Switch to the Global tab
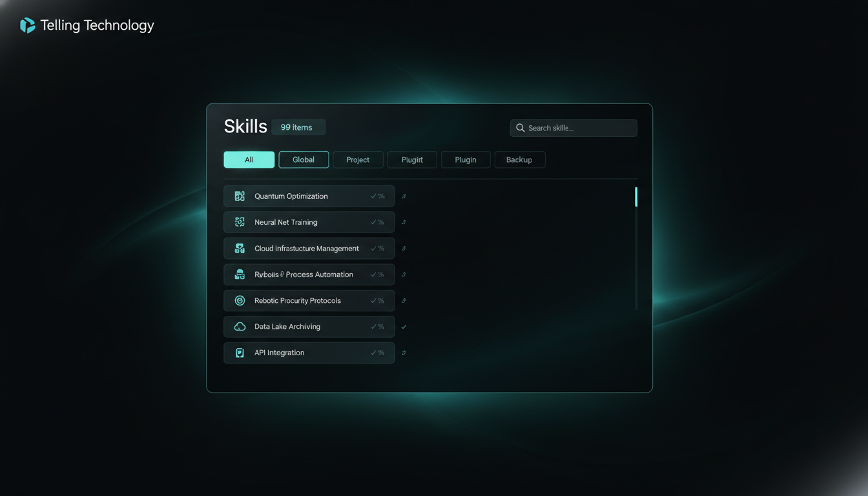This screenshot has height=496, width=868. point(304,160)
